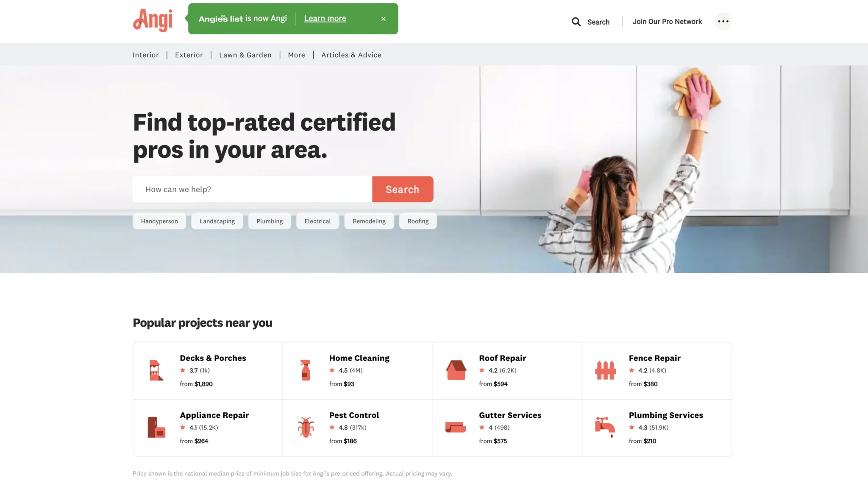
Task: Open the Interior menu
Action: tap(146, 55)
